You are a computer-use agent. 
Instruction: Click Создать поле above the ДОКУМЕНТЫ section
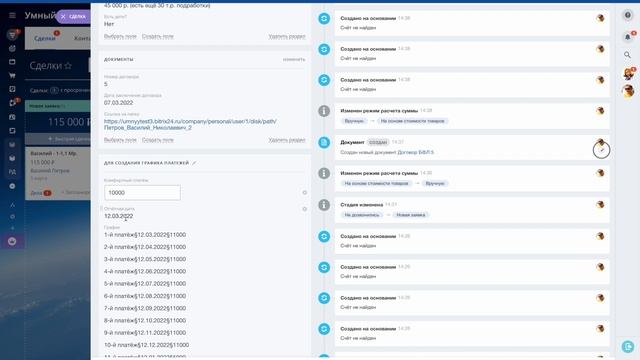[158, 36]
